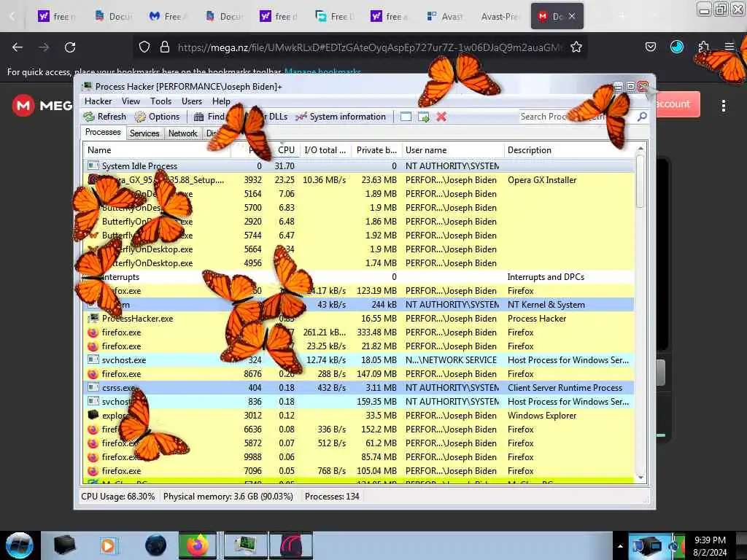Sort by the Name column header
The height and width of the screenshot is (560, 747).
pos(158,150)
